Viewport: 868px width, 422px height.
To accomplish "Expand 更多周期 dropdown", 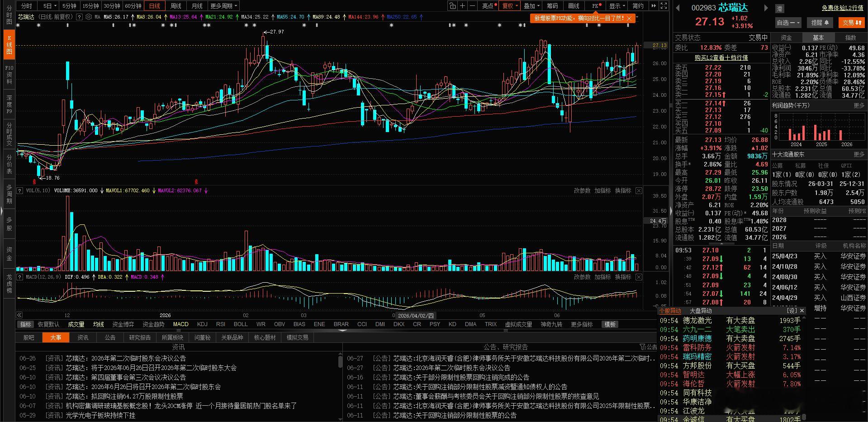I will (x=223, y=6).
